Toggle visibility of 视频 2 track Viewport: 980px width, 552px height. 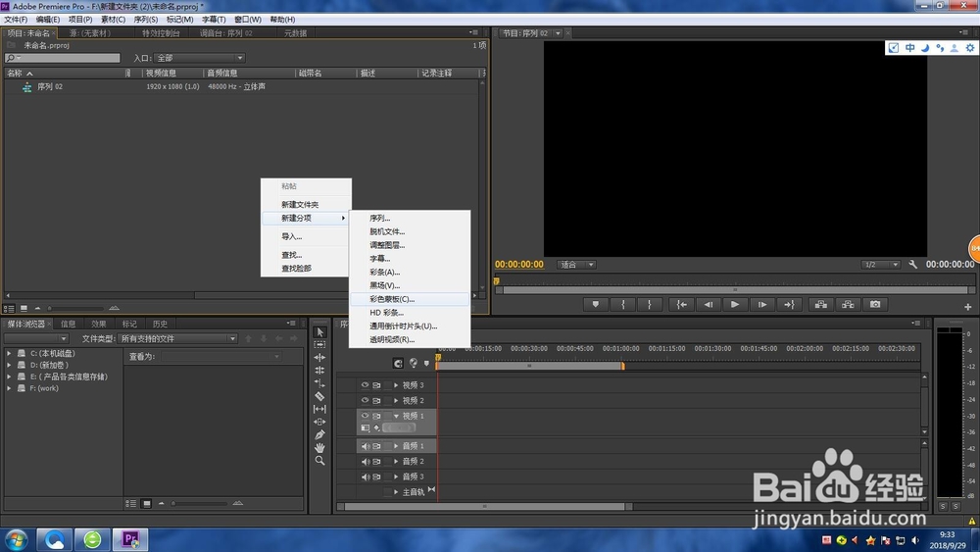point(365,400)
